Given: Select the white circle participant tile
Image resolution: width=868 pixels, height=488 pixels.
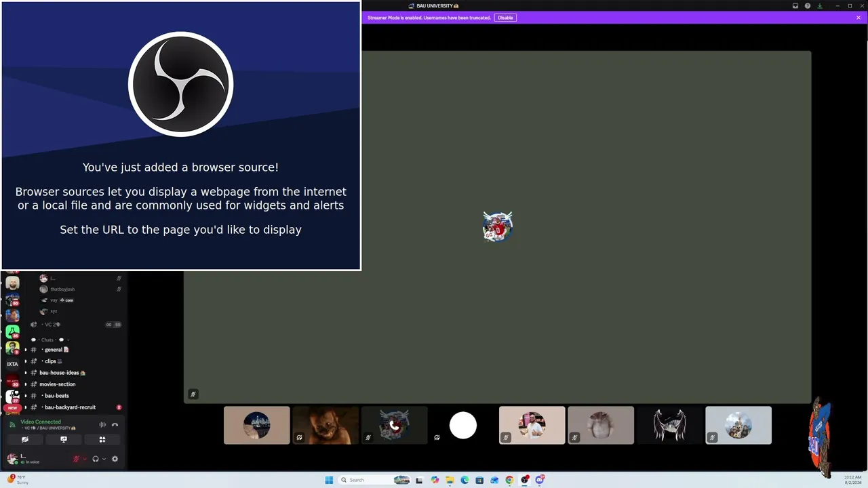Looking at the screenshot, I should pyautogui.click(x=463, y=426).
